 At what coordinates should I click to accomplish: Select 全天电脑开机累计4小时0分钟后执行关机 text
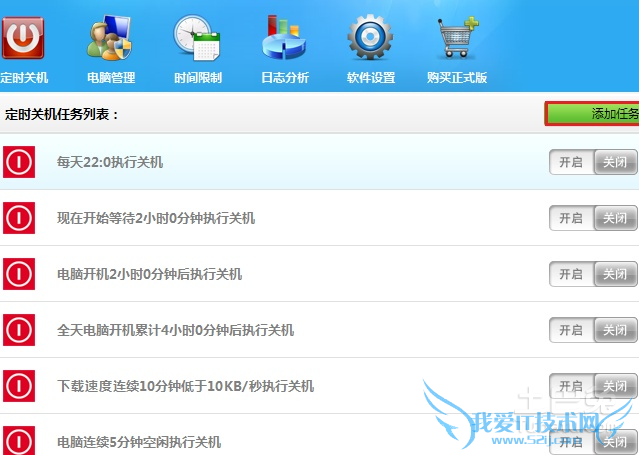click(x=175, y=330)
